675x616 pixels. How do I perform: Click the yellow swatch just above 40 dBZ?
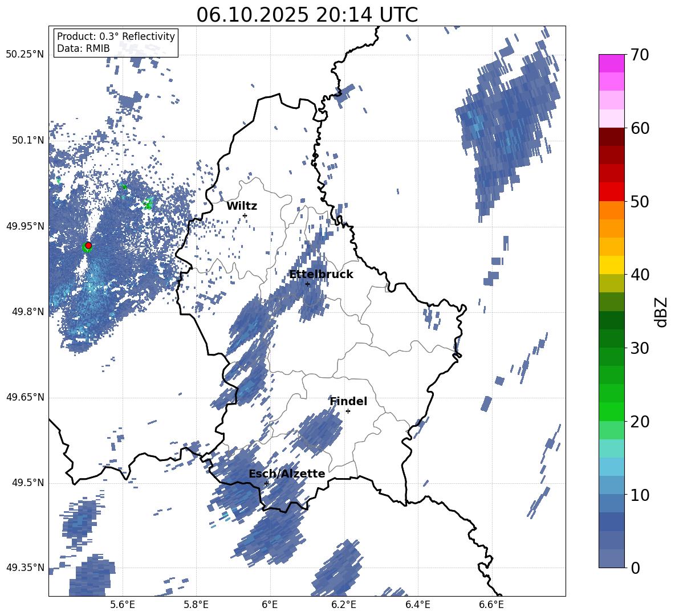611,265
